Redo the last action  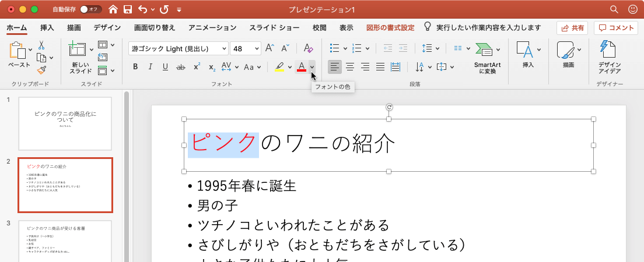(x=164, y=9)
